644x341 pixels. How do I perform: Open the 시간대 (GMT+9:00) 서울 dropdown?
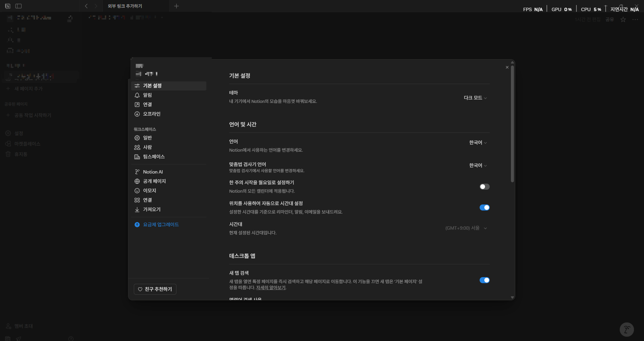coord(466,228)
